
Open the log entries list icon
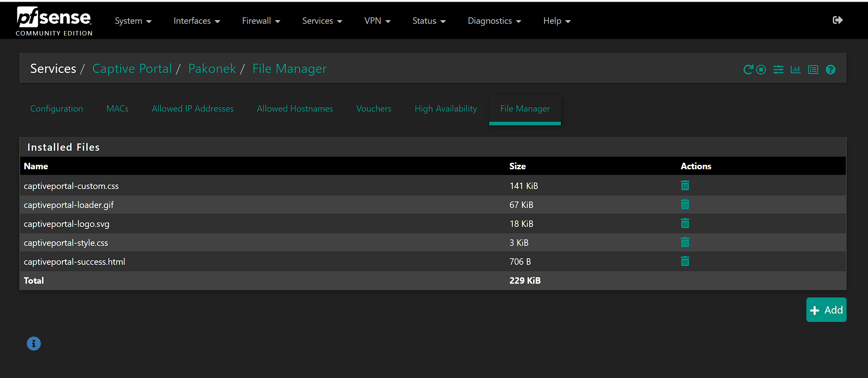pyautogui.click(x=813, y=70)
